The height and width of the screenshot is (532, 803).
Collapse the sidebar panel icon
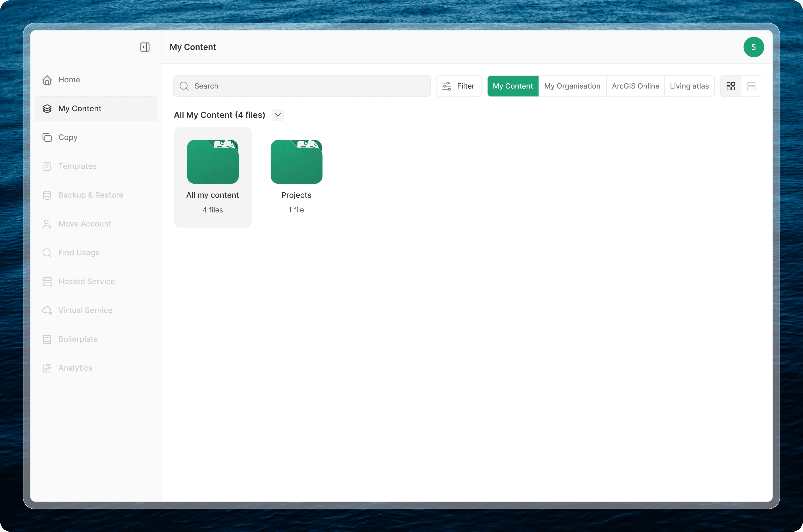(145, 47)
